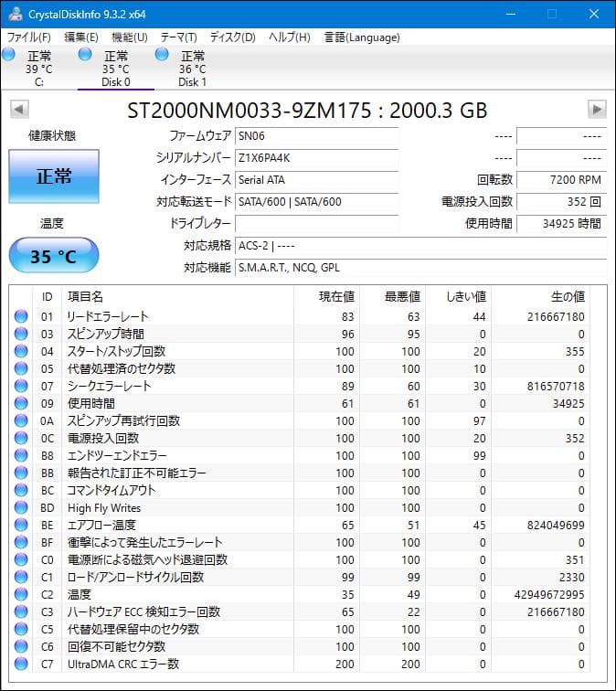Click the 正常 health status button

point(54,176)
